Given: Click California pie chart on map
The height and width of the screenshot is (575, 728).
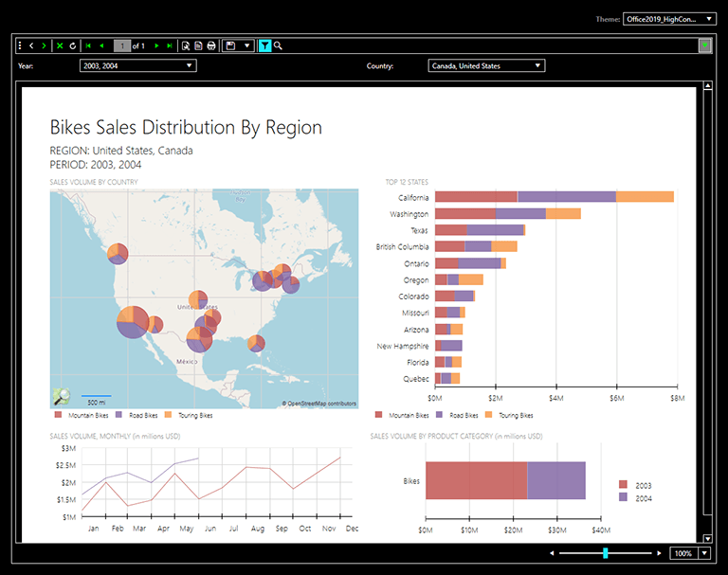Looking at the screenshot, I should click(133, 322).
